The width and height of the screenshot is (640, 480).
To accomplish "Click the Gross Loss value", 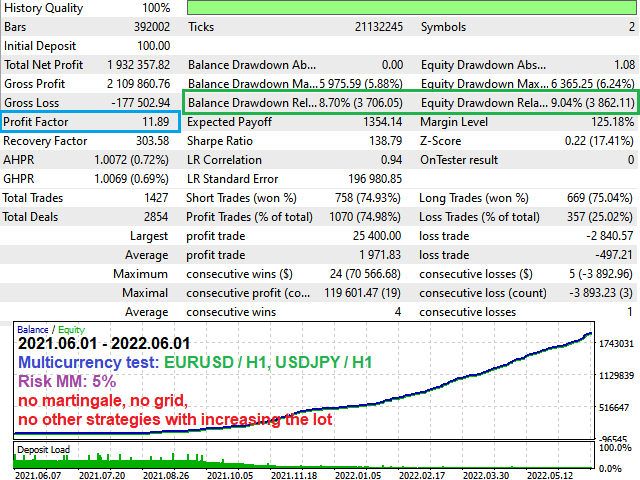I will (140, 103).
